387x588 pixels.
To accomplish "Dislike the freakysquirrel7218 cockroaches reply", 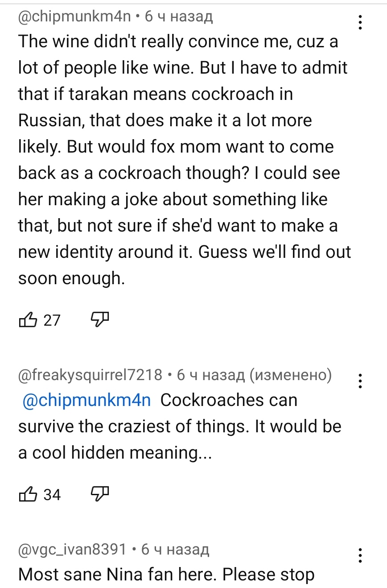I will click(x=100, y=494).
